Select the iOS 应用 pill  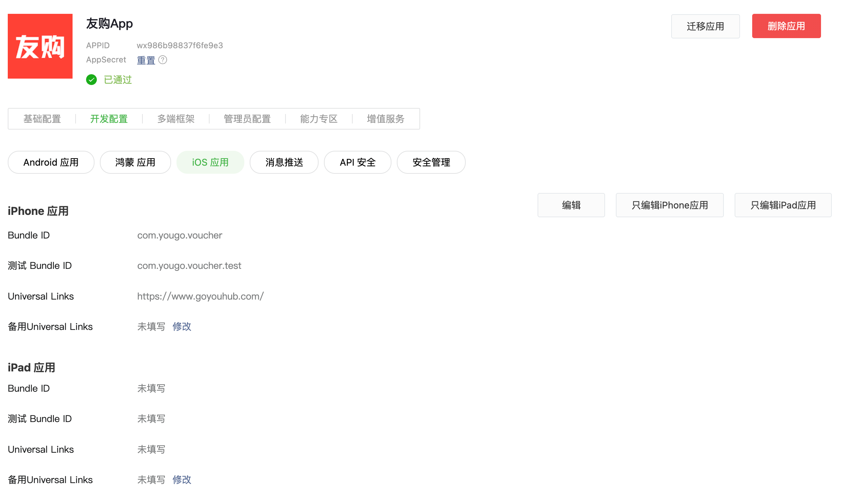(210, 162)
